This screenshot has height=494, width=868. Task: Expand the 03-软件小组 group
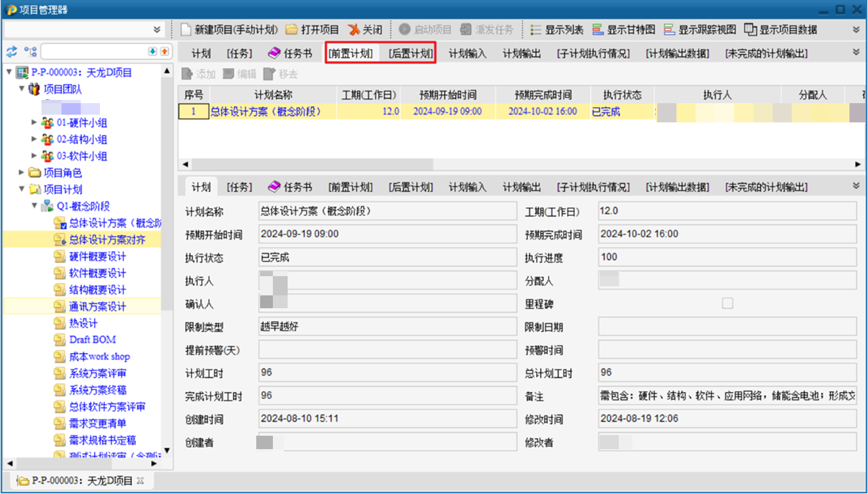(x=35, y=155)
